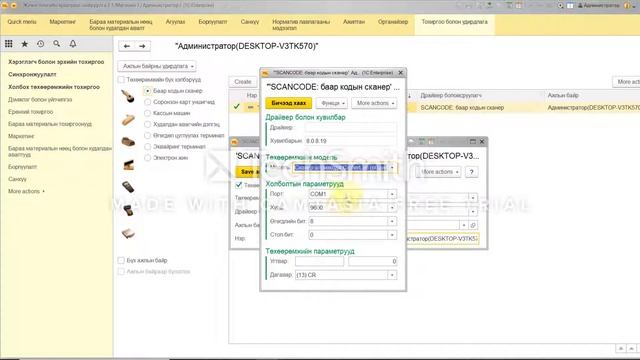Image resolution: width=640 pixels, height=360 pixels.
Task: Expand the Порт COM1 dropdown
Action: coord(392,194)
